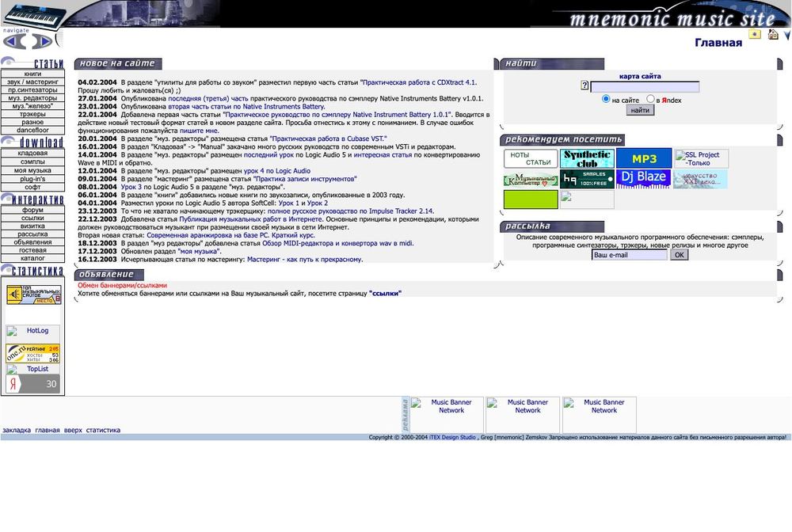The image size is (792, 532).
Task: Click the top music sites rating banner
Action: coord(34,294)
